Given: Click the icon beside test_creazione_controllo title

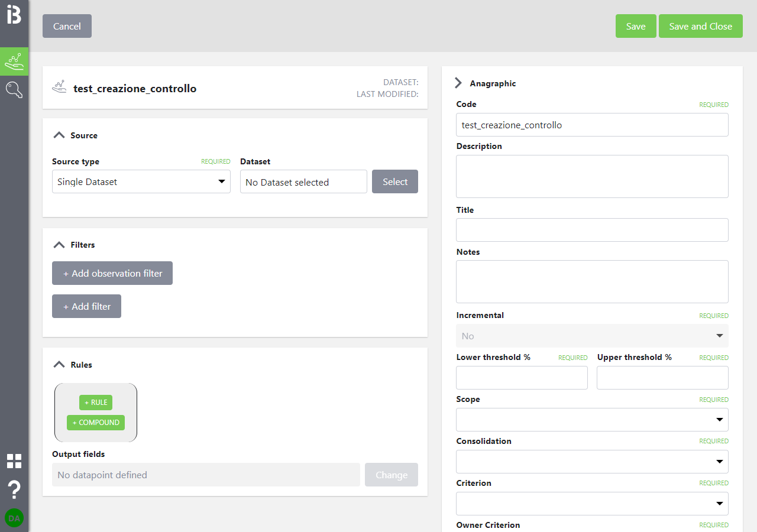Looking at the screenshot, I should tap(59, 88).
